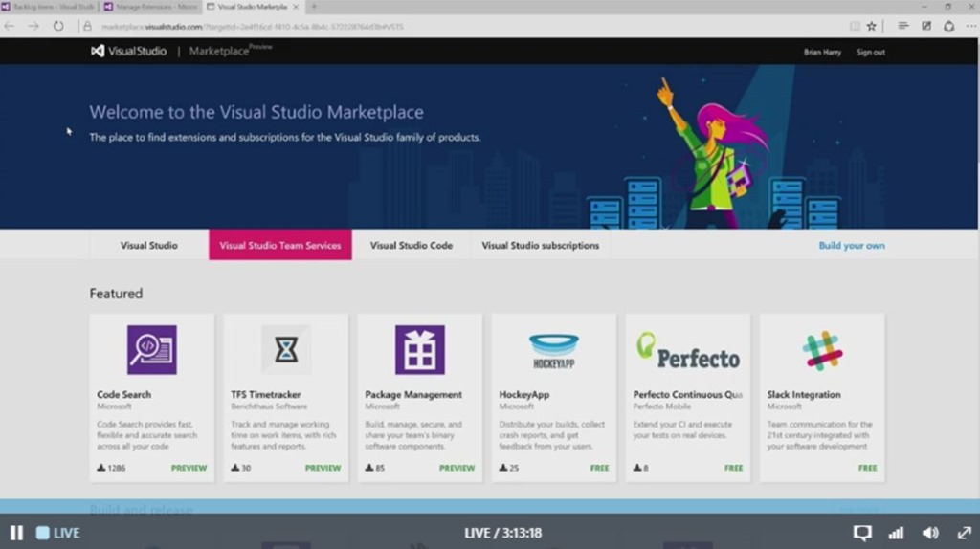Expand video to fullscreen
Image resolution: width=980 pixels, height=549 pixels.
[964, 533]
